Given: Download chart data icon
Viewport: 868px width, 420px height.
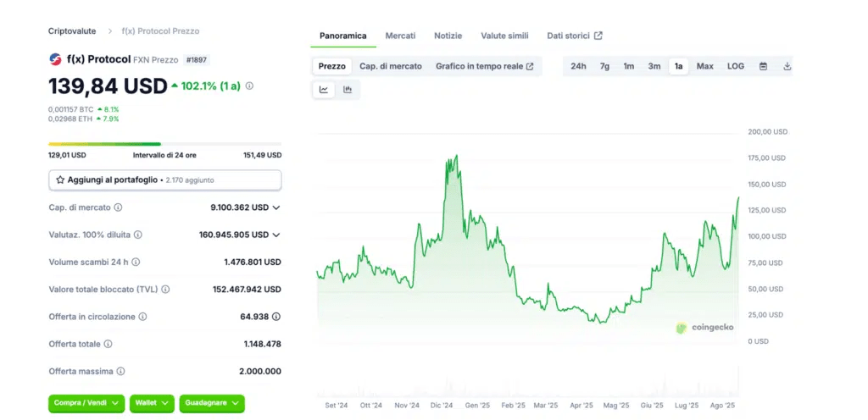Looking at the screenshot, I should 787,66.
